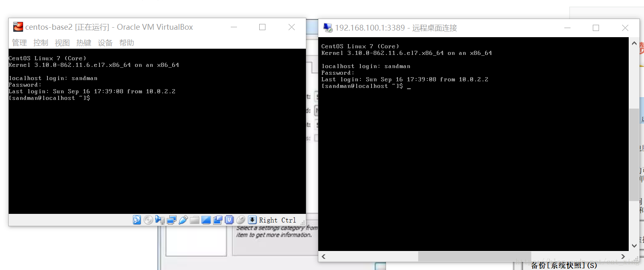Click the optical disc icon in VirtualBox status bar

click(x=148, y=220)
